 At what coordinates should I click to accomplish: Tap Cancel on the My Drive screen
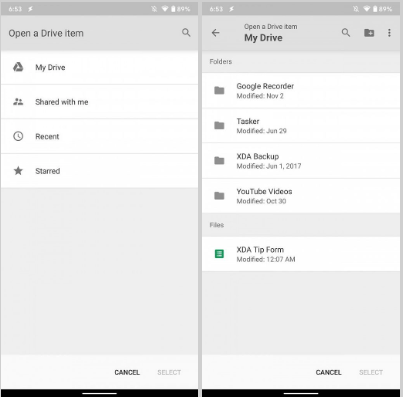pyautogui.click(x=328, y=372)
